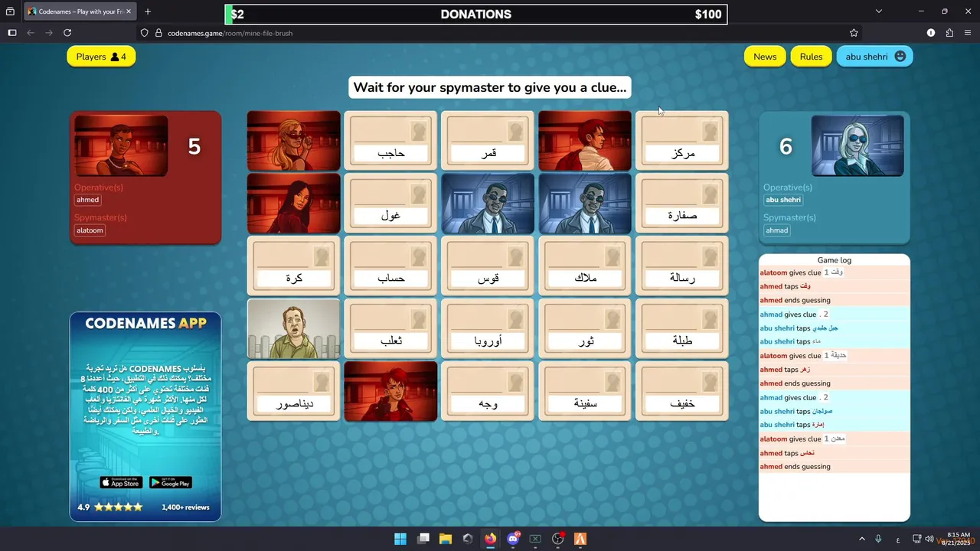This screenshot has width=980, height=551.
Task: Pick the card كرة
Action: [x=293, y=266]
